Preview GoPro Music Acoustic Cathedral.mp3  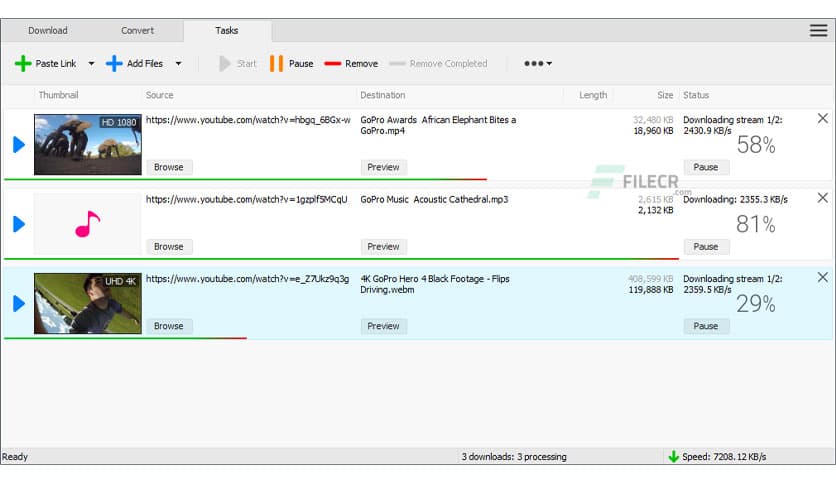click(383, 246)
